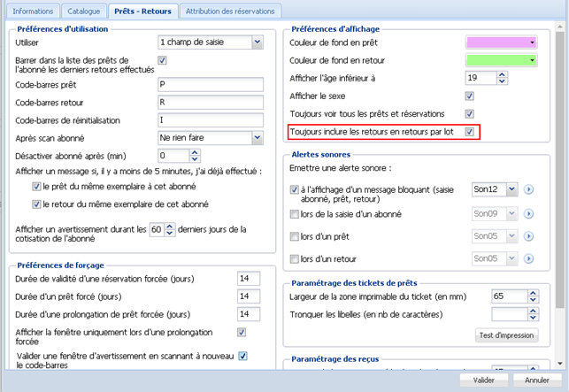
Task: Uncheck the 'Afficher le sexe' checkbox
Action: (471, 96)
